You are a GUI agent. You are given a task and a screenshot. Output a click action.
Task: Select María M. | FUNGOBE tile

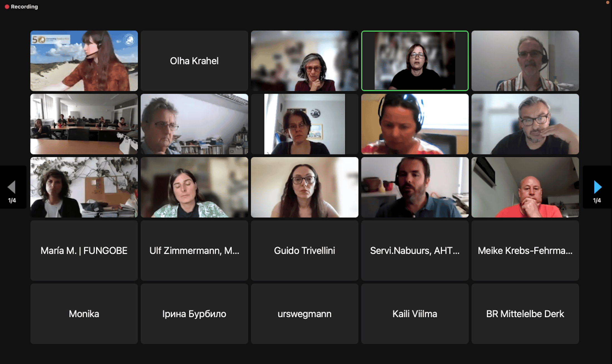(84, 251)
